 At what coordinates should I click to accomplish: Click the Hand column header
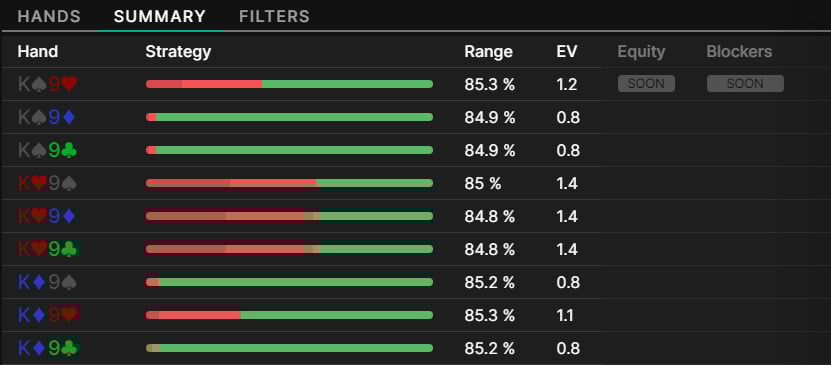38,51
